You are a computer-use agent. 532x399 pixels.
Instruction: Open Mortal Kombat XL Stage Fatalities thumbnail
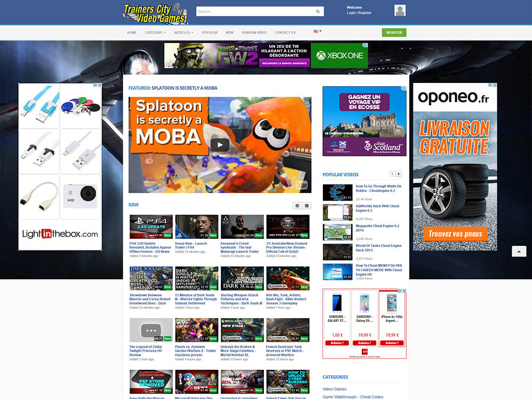pos(242,330)
